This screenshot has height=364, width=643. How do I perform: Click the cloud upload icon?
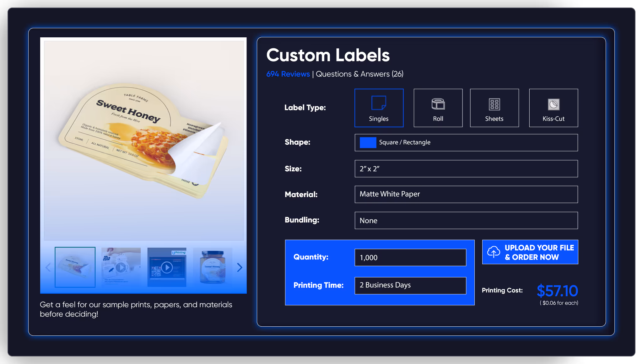click(x=493, y=252)
